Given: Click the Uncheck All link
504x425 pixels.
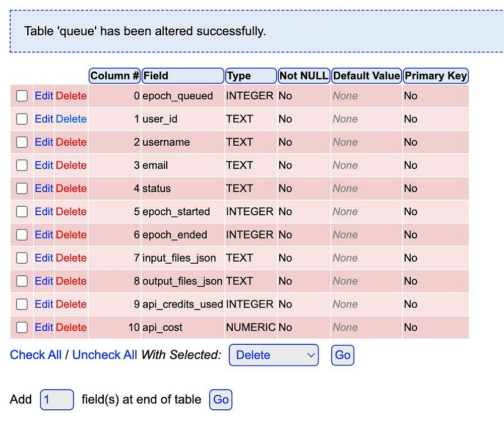Looking at the screenshot, I should point(104,354).
